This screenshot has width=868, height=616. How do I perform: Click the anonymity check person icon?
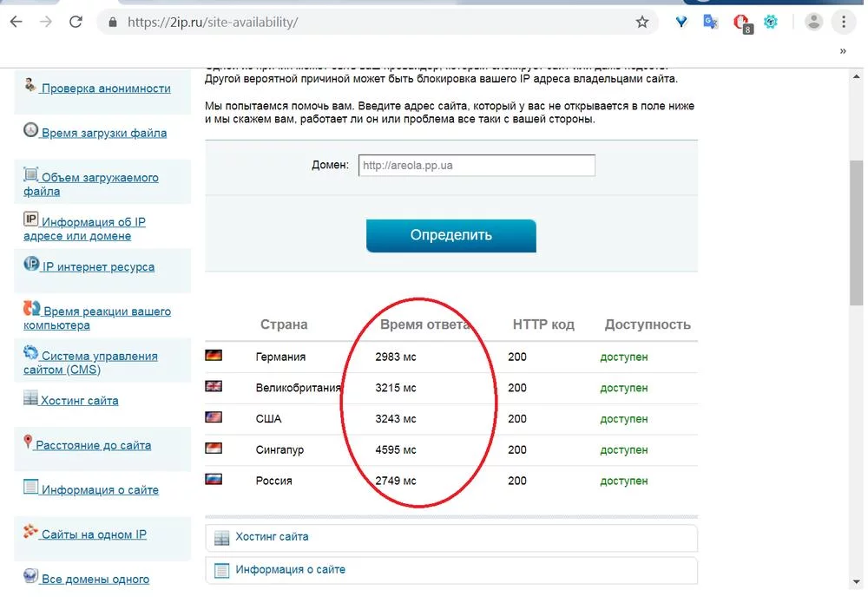[30, 85]
